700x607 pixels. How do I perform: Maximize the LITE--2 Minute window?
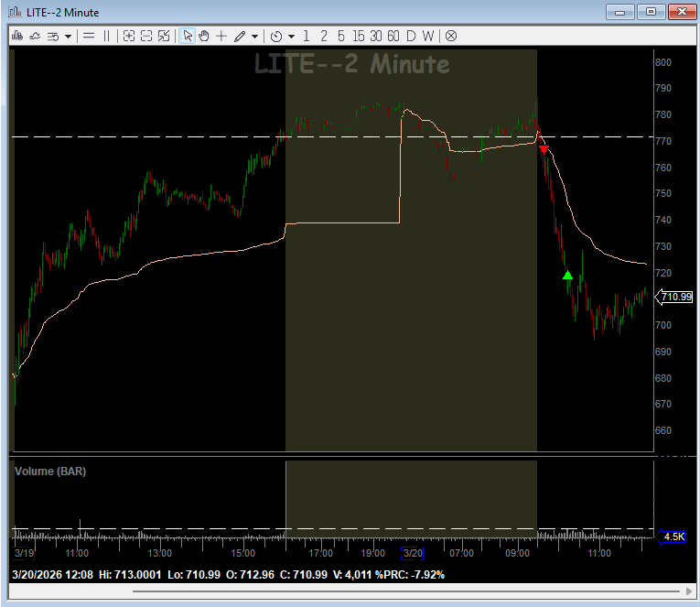pyautogui.click(x=651, y=12)
